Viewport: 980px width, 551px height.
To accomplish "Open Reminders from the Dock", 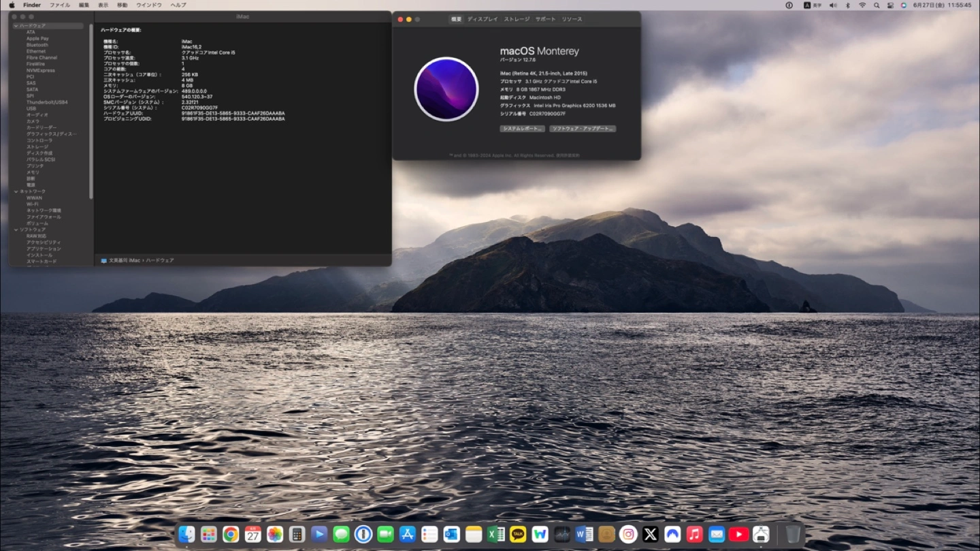I will tap(429, 535).
